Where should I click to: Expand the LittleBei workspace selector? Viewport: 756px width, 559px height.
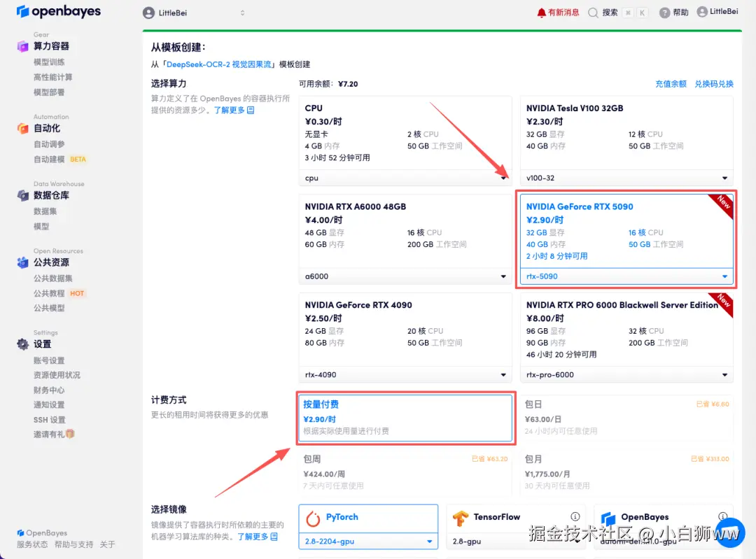click(194, 13)
